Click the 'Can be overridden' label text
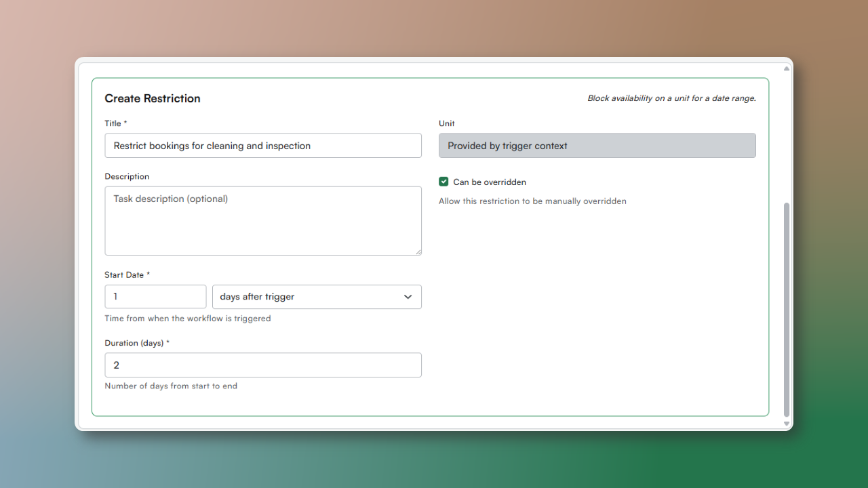Image resolution: width=868 pixels, height=488 pixels. click(x=490, y=182)
